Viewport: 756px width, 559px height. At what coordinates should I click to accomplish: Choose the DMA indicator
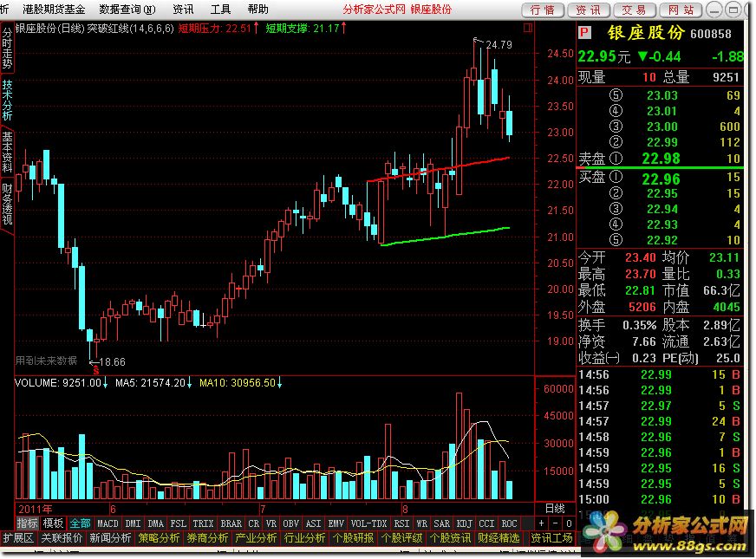(155, 523)
